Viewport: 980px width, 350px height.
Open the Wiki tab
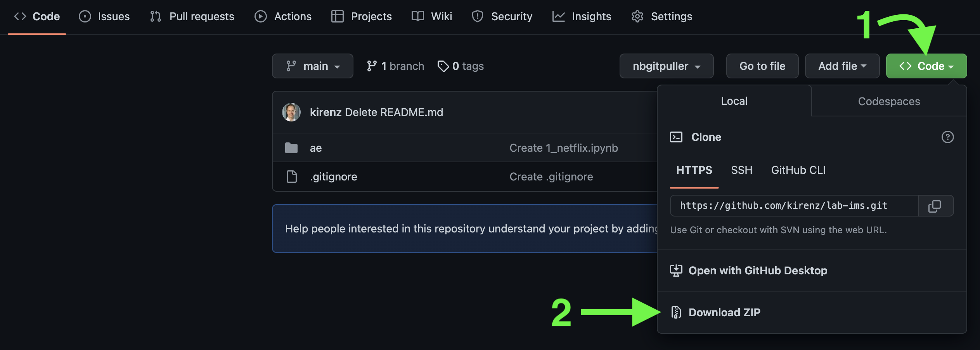coord(432,16)
